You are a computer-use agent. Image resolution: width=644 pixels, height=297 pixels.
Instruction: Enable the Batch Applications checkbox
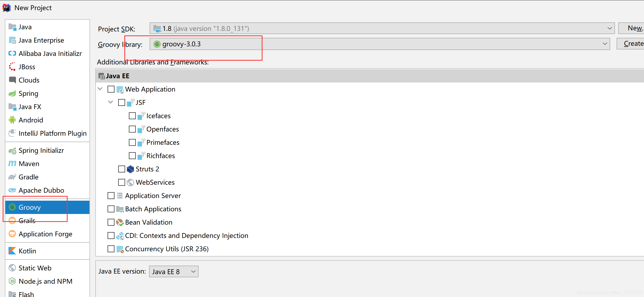pyautogui.click(x=111, y=209)
